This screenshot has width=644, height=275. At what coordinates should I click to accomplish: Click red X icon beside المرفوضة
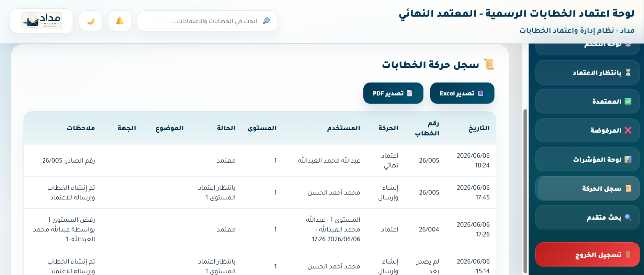tap(628, 130)
